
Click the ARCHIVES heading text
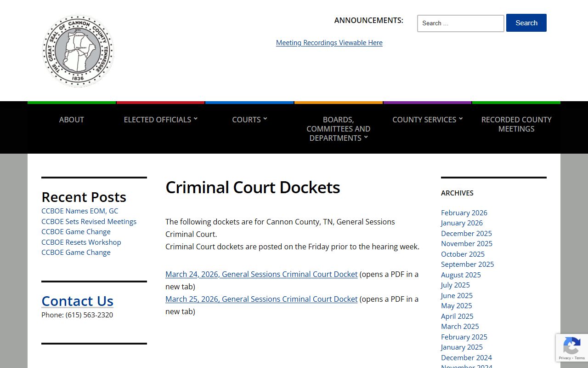click(457, 193)
